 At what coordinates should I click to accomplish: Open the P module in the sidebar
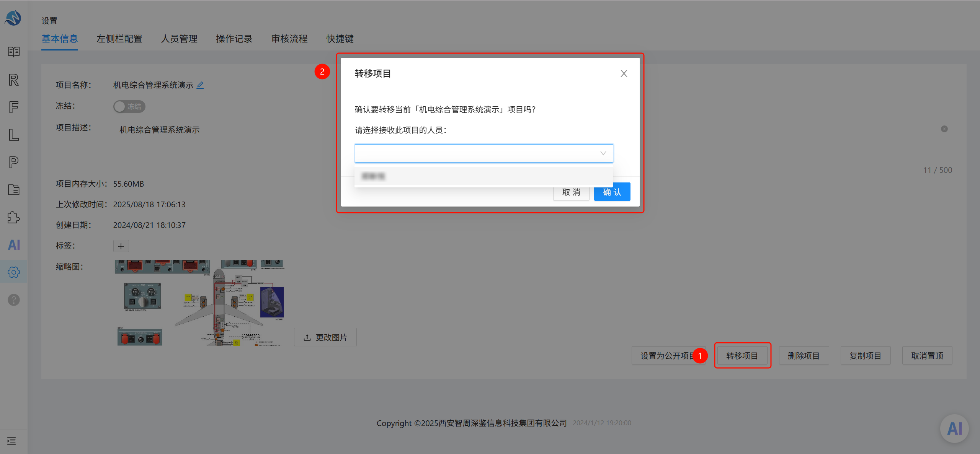[x=14, y=162]
